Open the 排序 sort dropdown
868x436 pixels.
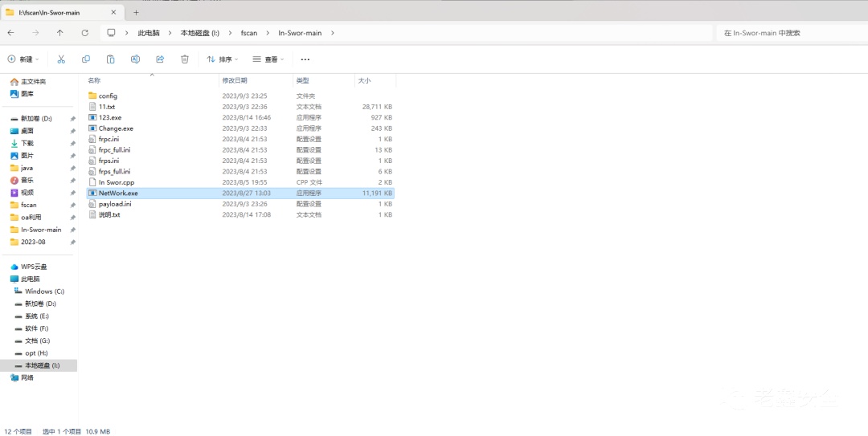222,59
